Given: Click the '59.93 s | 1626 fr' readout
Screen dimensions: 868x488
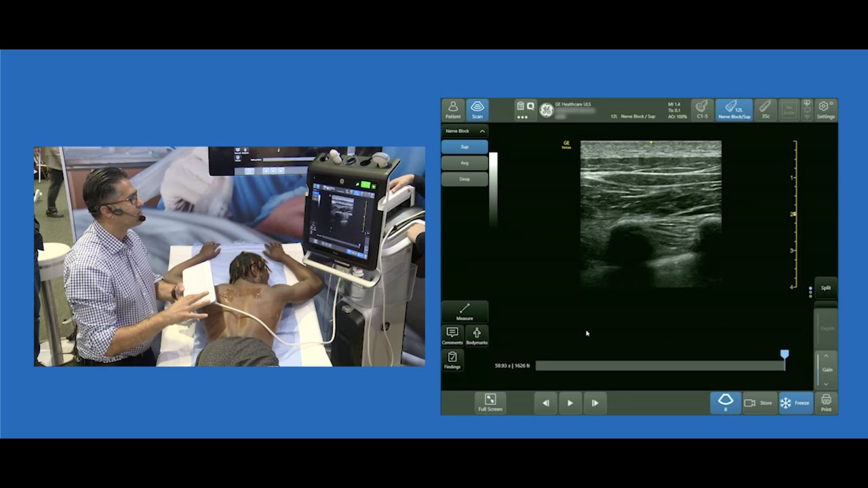Looking at the screenshot, I should coord(513,366).
